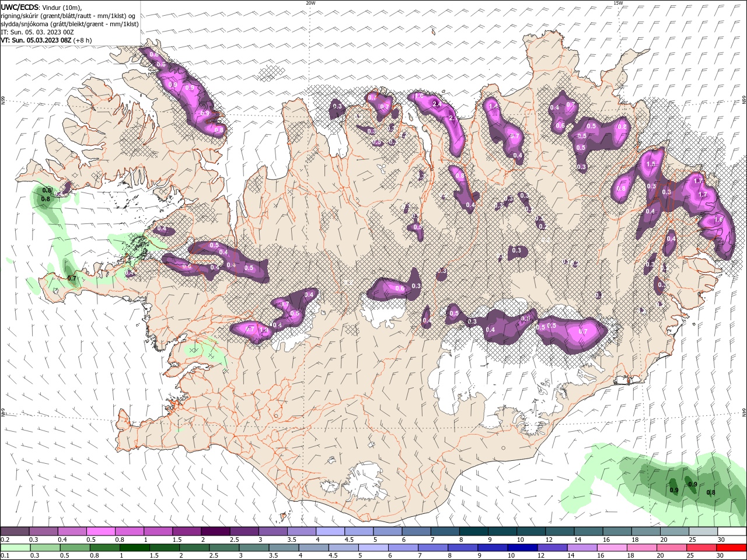Pick the 8–9 dark teal snow swatch
747x560 pixels.
473,531
